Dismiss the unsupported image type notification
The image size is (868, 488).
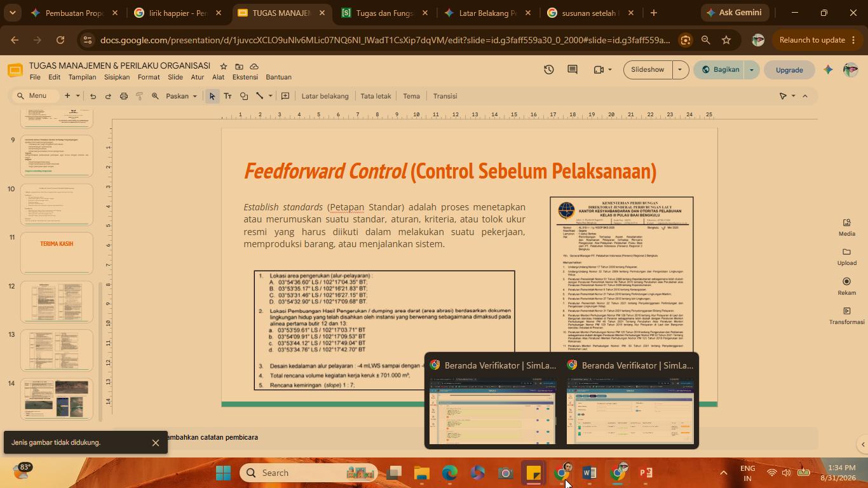(156, 442)
